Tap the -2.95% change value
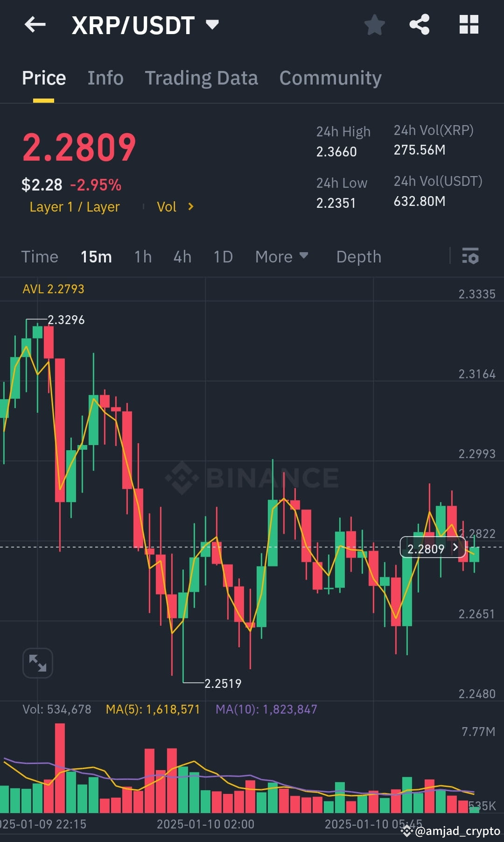 (x=96, y=185)
